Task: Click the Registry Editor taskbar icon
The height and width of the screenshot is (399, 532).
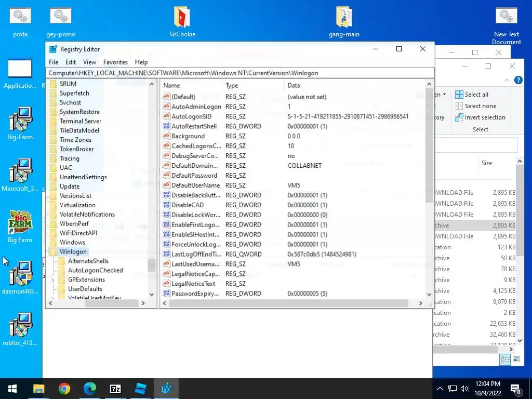Action: (x=166, y=389)
